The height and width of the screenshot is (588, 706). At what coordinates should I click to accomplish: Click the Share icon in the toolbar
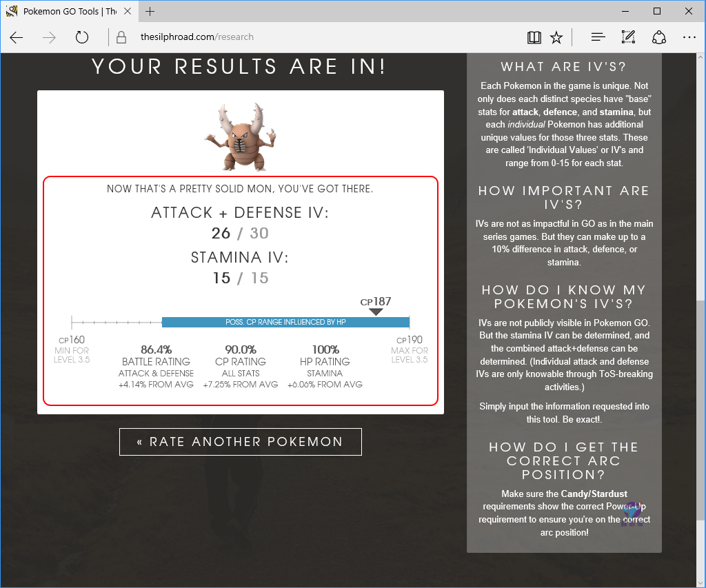(658, 37)
